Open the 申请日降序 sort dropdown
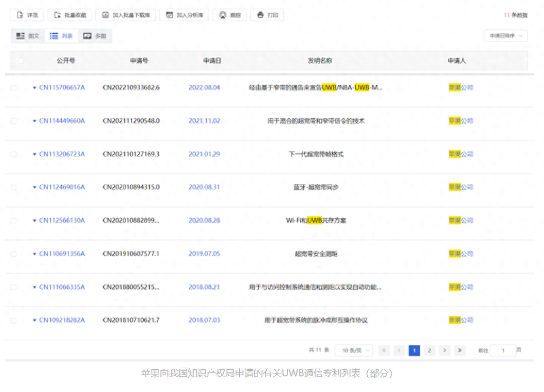The width and height of the screenshot is (544, 392). point(506,36)
